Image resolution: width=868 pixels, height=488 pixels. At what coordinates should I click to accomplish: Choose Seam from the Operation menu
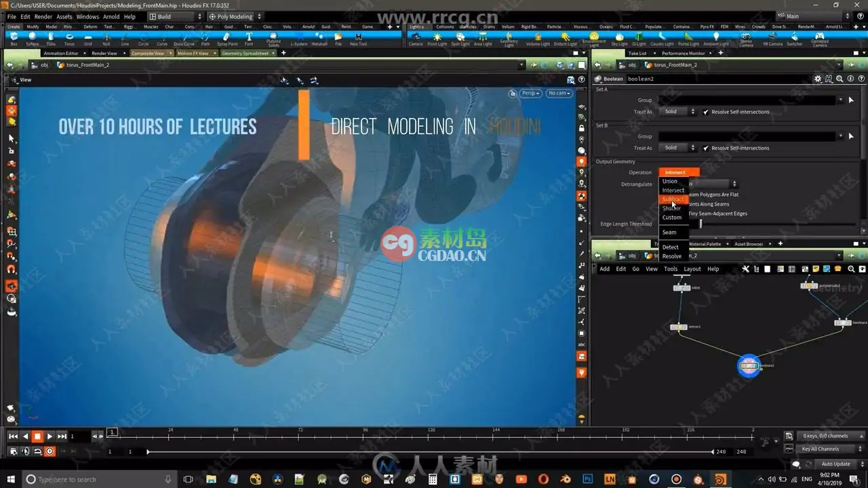coord(669,232)
